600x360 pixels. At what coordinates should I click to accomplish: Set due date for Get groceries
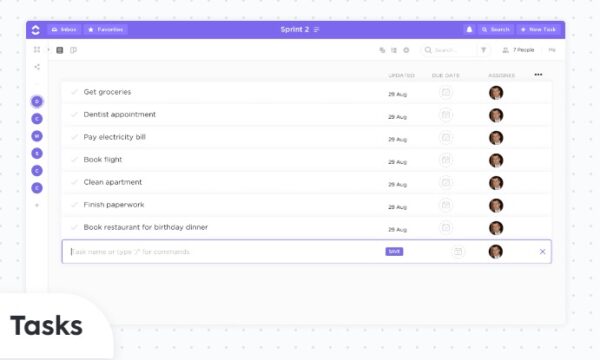click(446, 93)
